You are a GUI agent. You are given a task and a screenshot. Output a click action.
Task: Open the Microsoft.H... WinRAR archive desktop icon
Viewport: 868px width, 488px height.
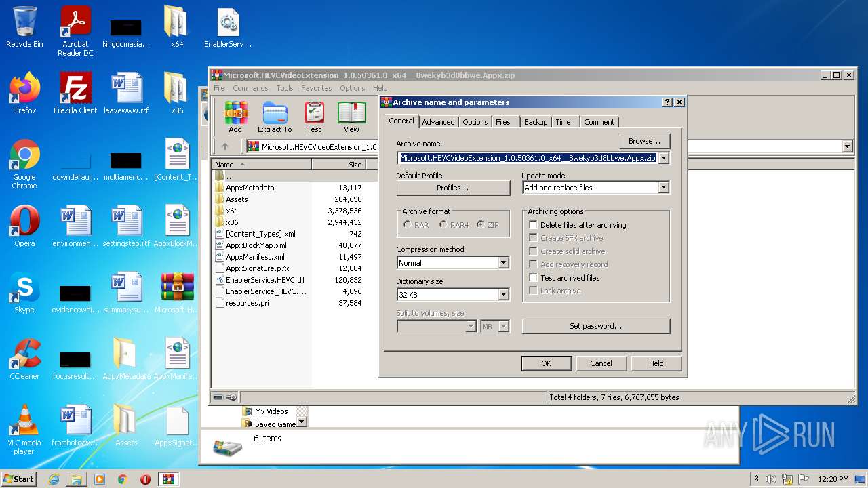177,293
